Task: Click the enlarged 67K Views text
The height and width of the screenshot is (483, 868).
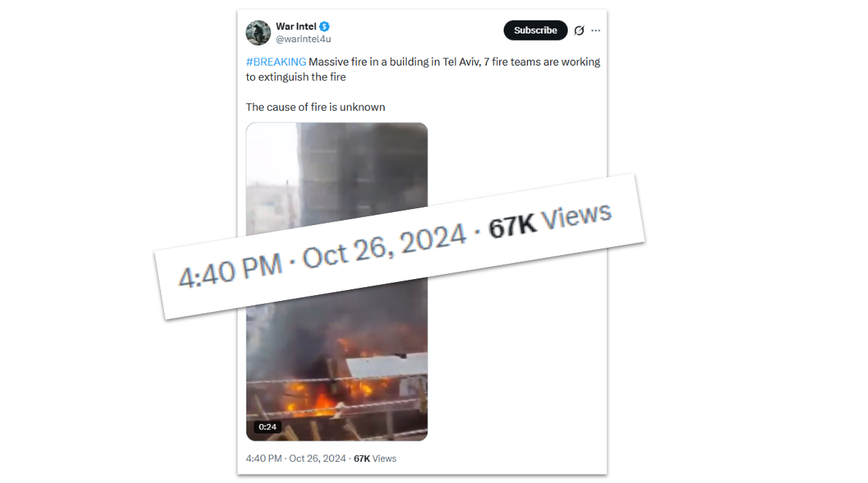Action: pos(550,219)
